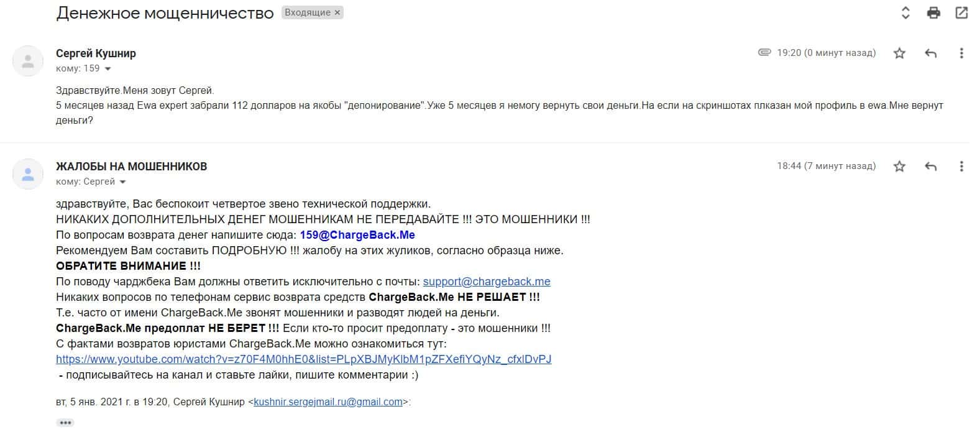
Task: Click the 159@ChargeBack.Me address
Action: (x=357, y=235)
